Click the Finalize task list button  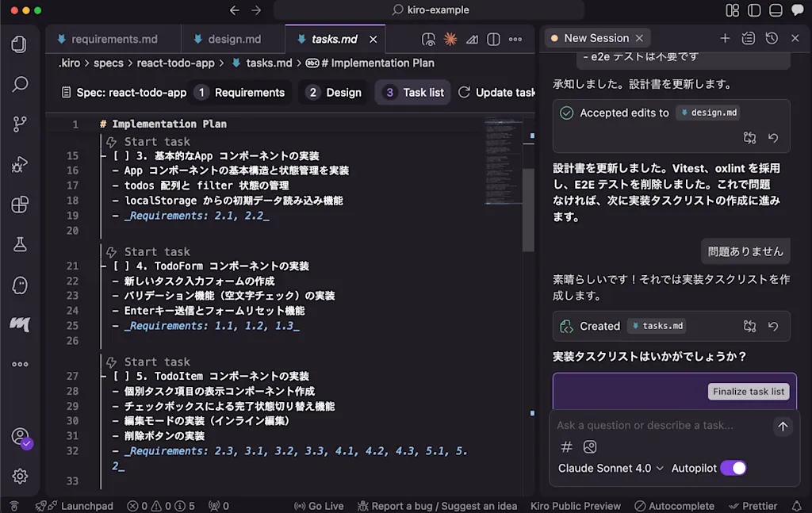749,392
